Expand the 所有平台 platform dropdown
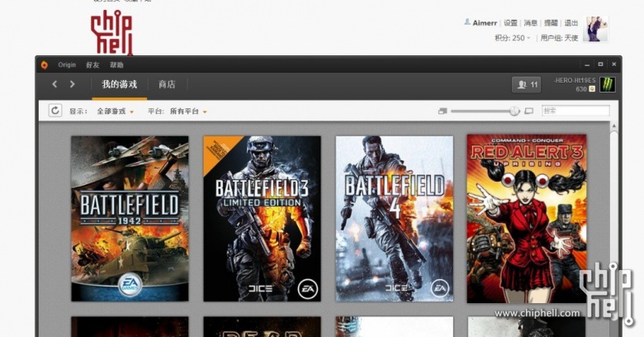 [188, 112]
